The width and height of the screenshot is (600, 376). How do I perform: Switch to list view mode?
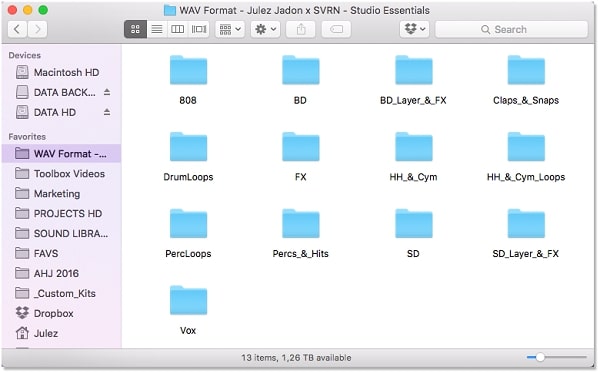(x=157, y=29)
